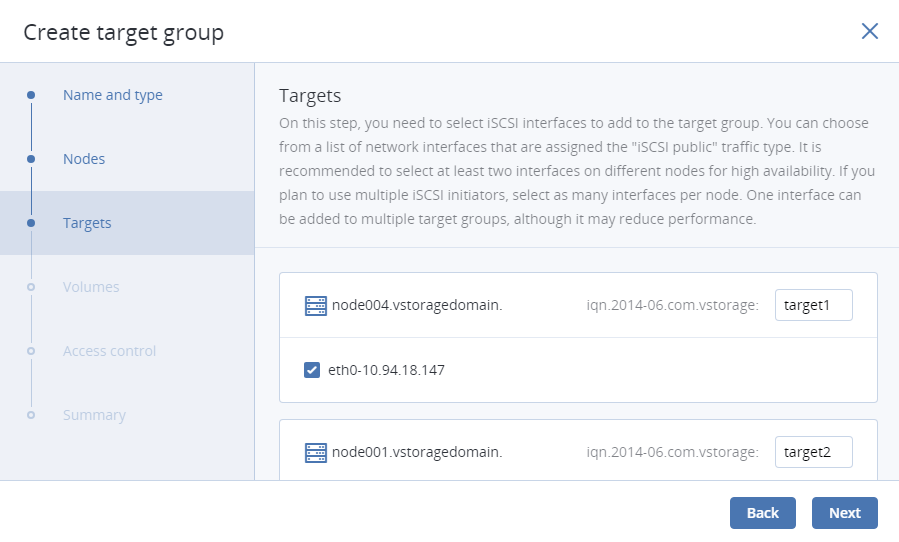Click the Name and type step bullet
The image size is (899, 542).
(31, 95)
